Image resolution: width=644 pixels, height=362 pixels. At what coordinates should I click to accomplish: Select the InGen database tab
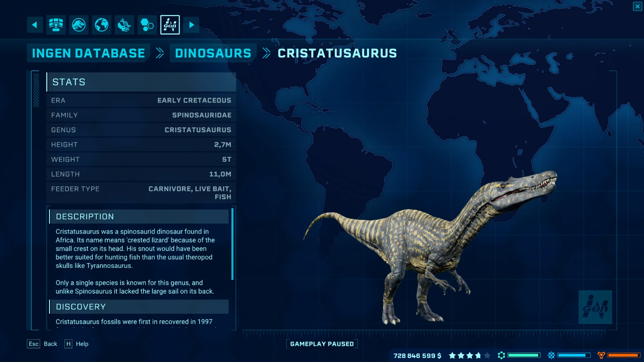pos(170,25)
